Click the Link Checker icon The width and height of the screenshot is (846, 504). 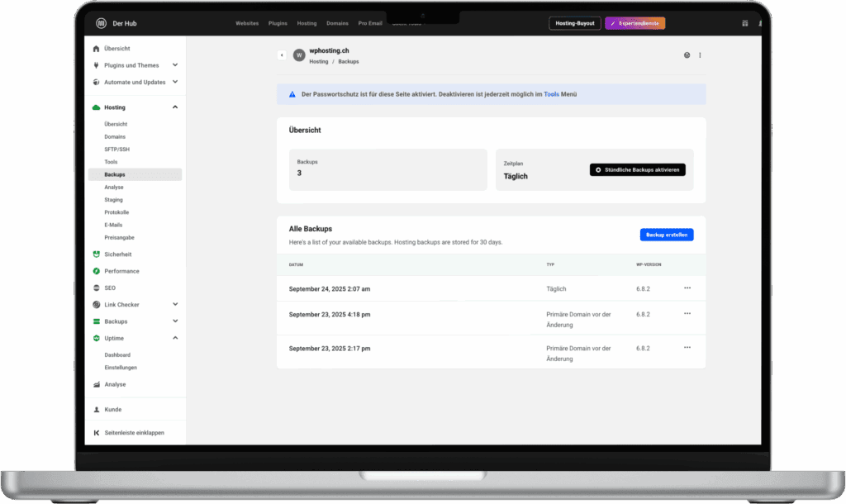(x=96, y=304)
